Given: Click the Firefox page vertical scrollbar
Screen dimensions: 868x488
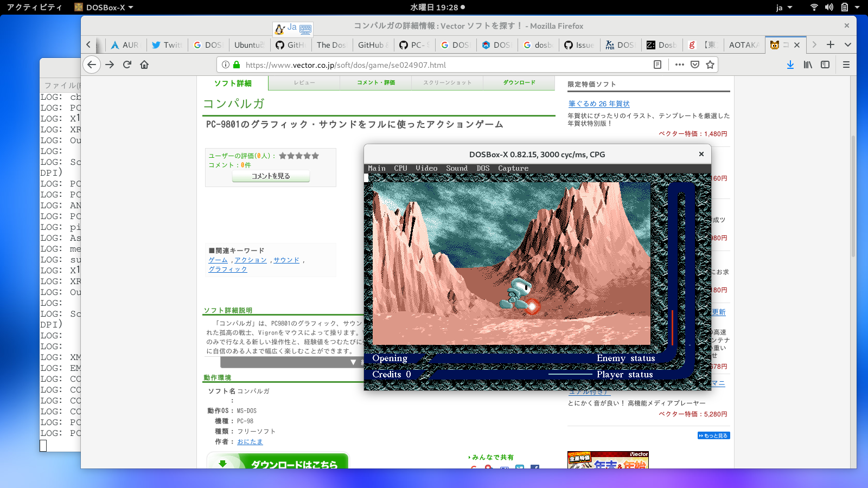Looking at the screenshot, I should pyautogui.click(x=853, y=195).
